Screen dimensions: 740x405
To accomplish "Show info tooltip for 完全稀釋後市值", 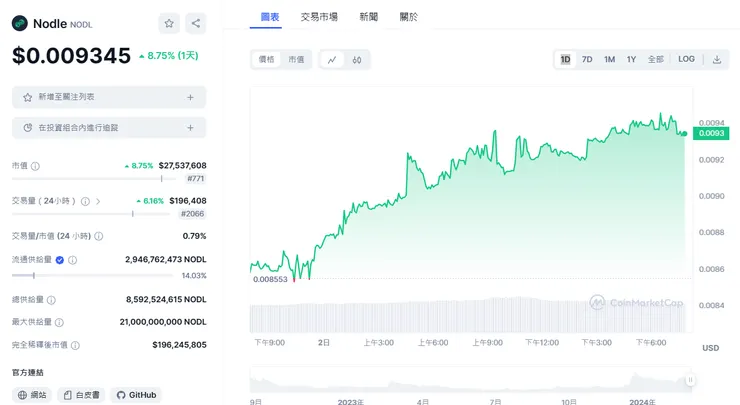I will pyautogui.click(x=75, y=346).
